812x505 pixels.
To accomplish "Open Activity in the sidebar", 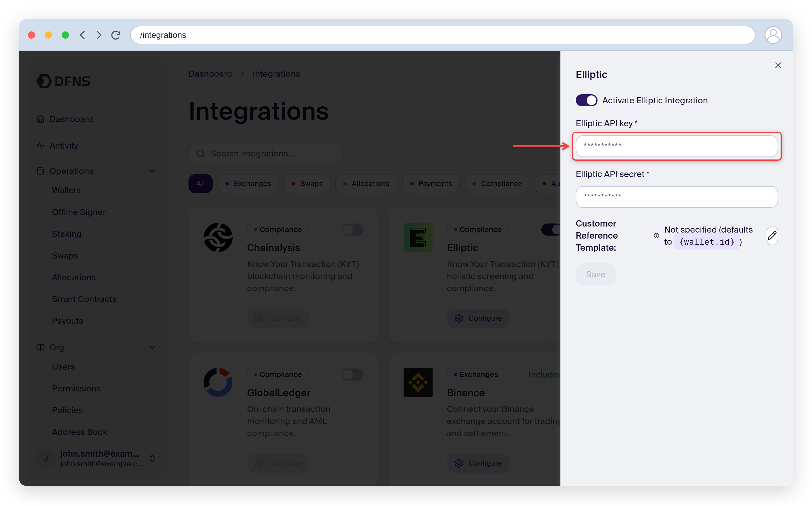I will point(64,146).
